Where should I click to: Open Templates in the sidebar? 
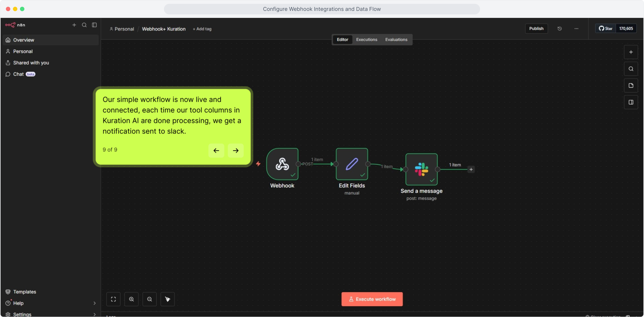pos(51,292)
